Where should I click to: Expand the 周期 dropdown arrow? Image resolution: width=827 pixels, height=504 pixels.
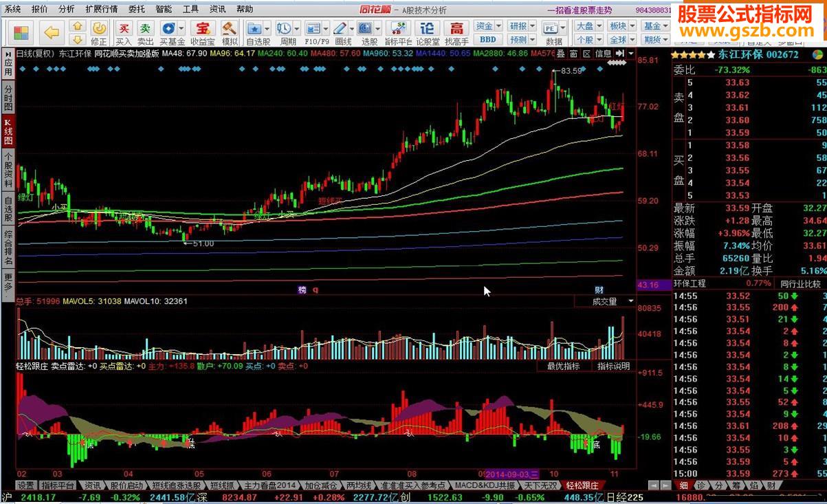coord(296,28)
